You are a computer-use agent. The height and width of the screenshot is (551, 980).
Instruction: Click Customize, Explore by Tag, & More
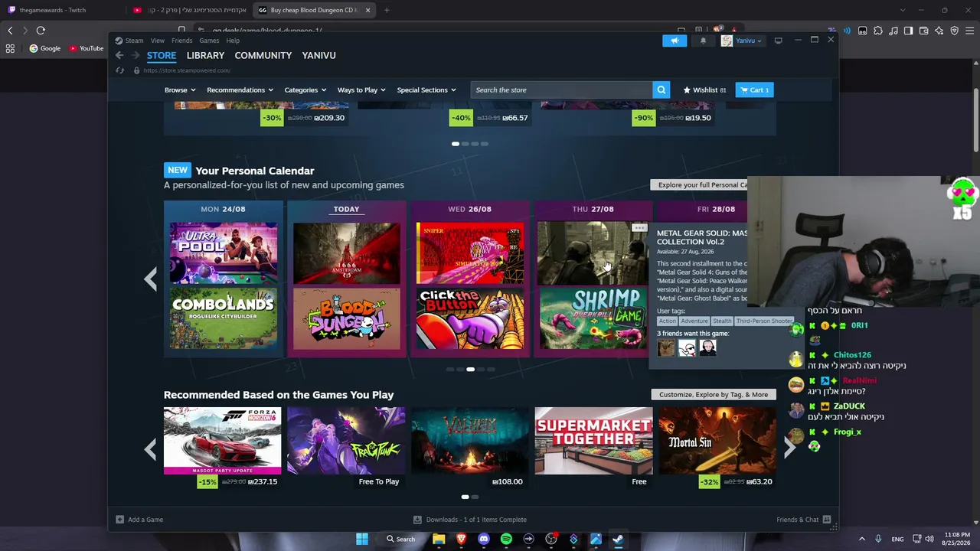pos(714,395)
